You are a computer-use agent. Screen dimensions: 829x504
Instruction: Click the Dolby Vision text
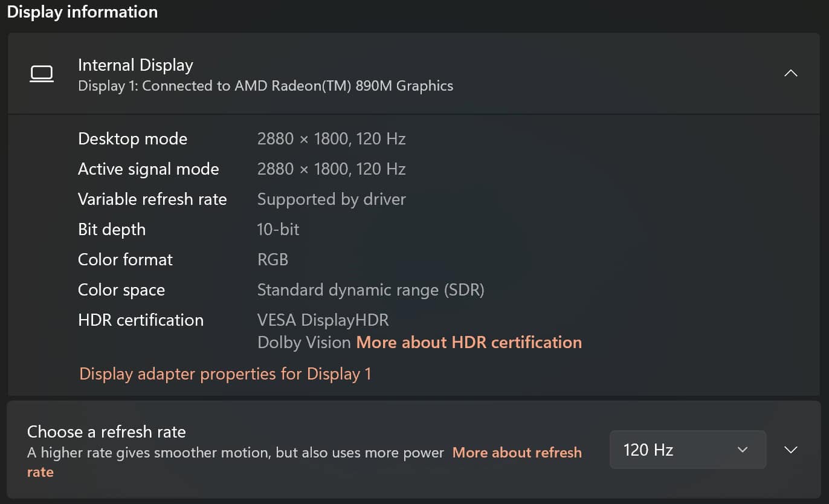coord(304,342)
